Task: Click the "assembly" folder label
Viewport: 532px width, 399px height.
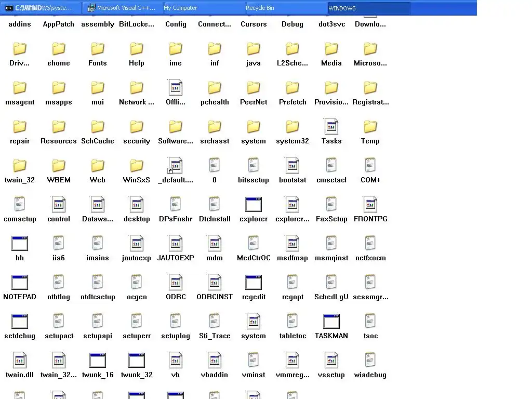Action: [x=97, y=24]
